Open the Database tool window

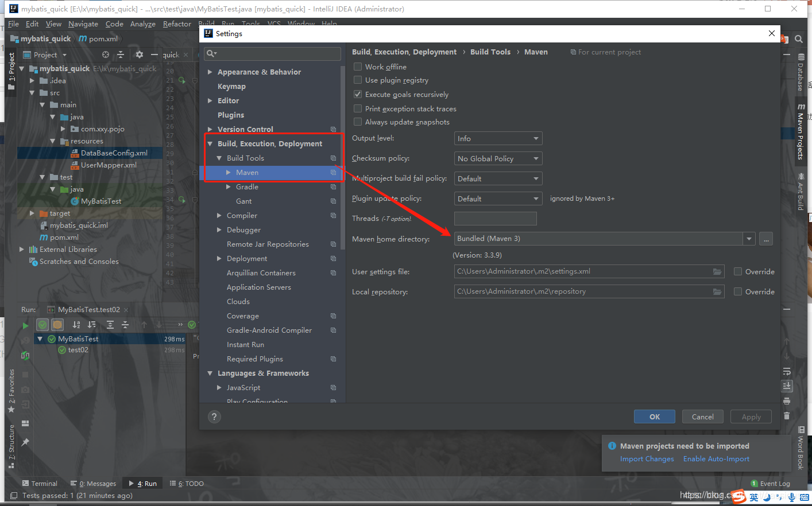coord(801,72)
